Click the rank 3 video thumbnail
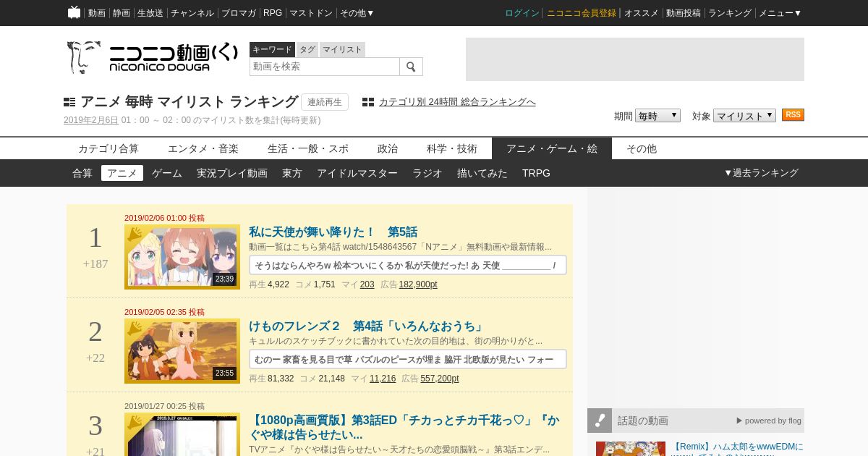 coord(182,434)
